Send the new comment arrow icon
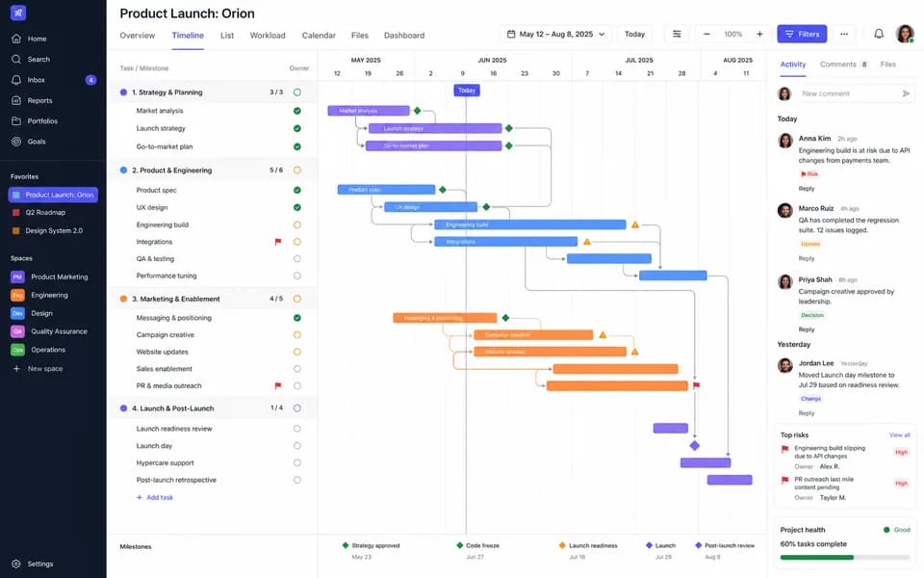Screen dimensions: 924x578 pyautogui.click(x=906, y=93)
